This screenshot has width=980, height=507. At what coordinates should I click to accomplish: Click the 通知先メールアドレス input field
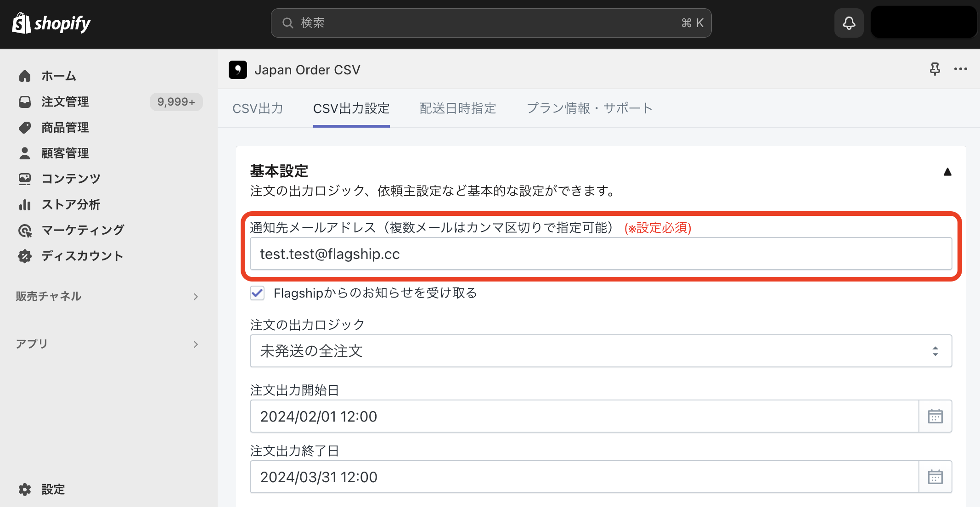tap(601, 253)
